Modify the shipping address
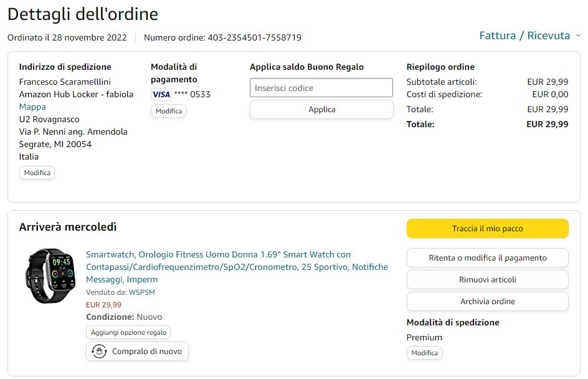 (37, 173)
